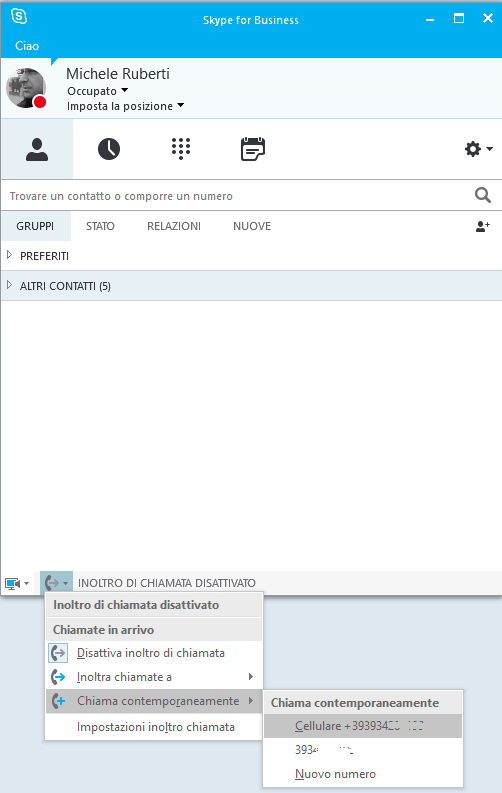This screenshot has width=502, height=793.
Task: Click the Ciao personal note field
Action: click(27, 46)
